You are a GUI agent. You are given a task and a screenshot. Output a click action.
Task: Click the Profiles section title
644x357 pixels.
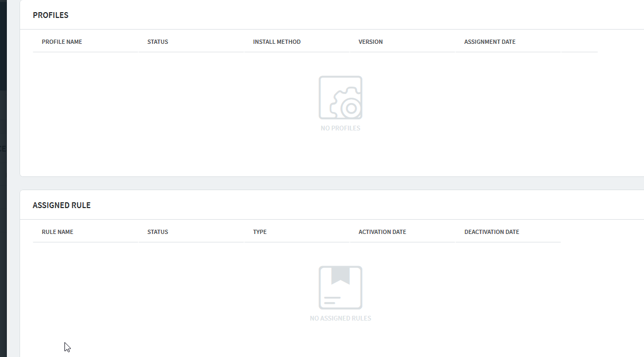[x=51, y=15]
